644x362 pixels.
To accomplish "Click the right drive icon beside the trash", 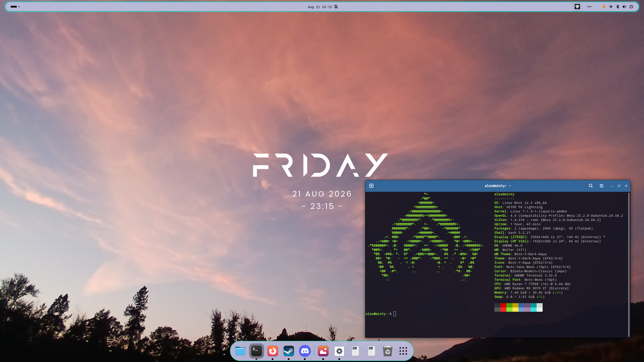I will coord(372,351).
